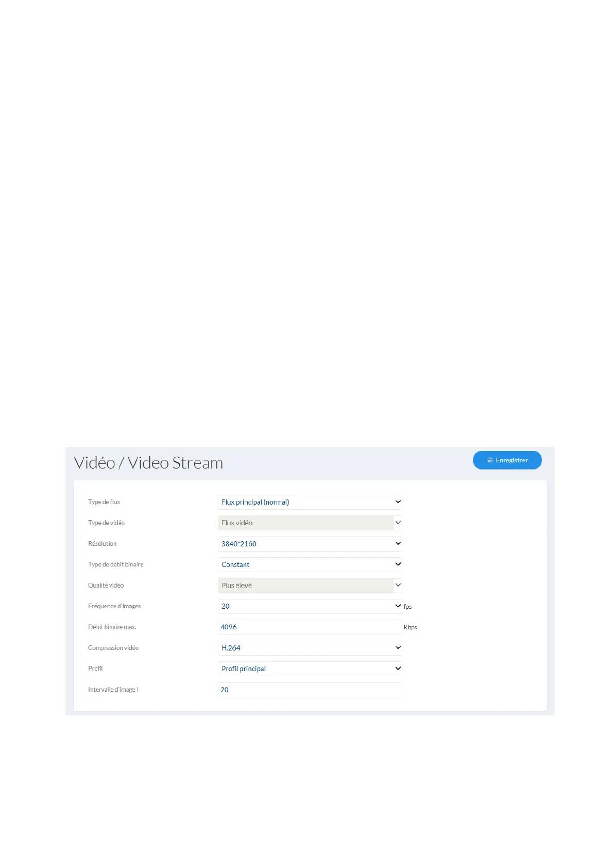Open the Qualité vidéo Plus élevé dropdown
613x868 pixels.
(x=310, y=586)
